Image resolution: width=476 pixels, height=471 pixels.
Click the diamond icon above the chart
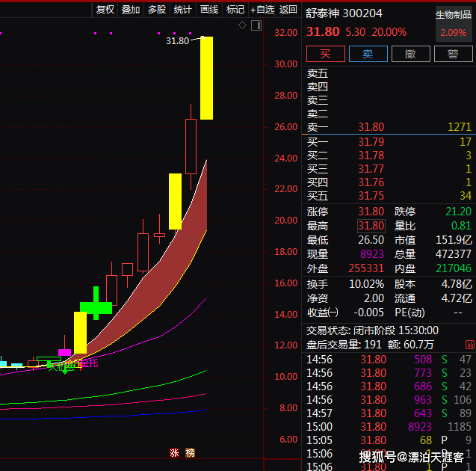coord(242,25)
